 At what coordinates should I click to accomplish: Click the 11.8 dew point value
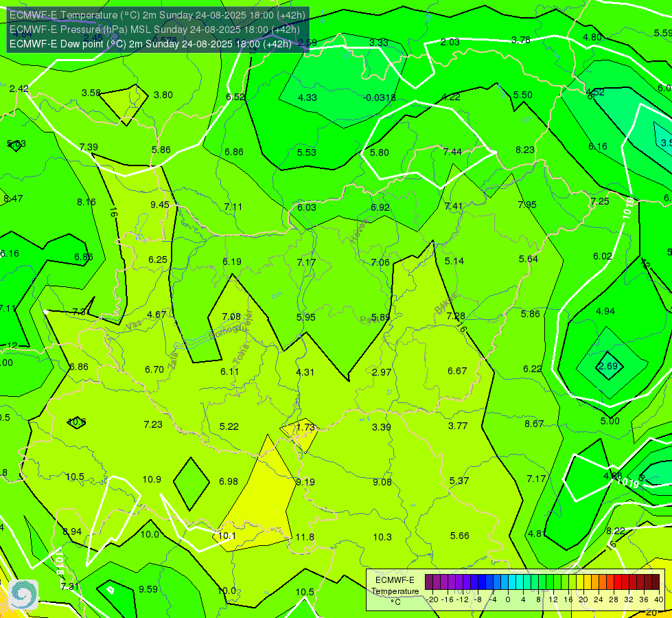point(305,537)
